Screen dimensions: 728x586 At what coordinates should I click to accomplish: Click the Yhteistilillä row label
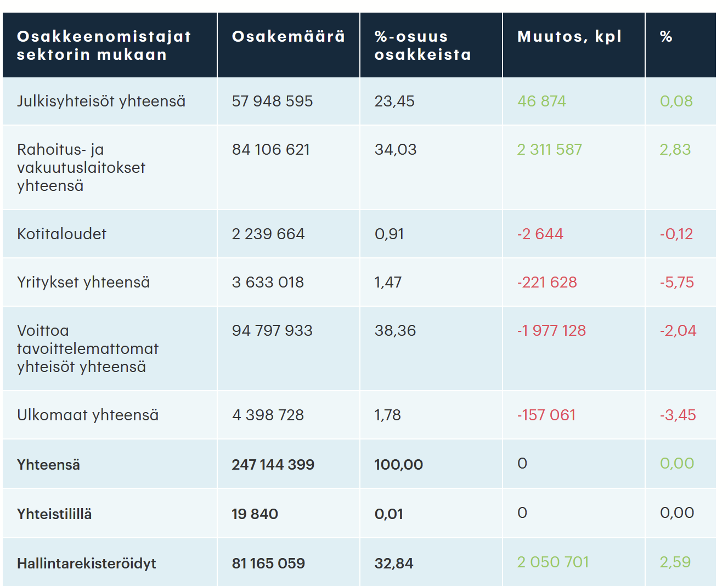(x=54, y=514)
